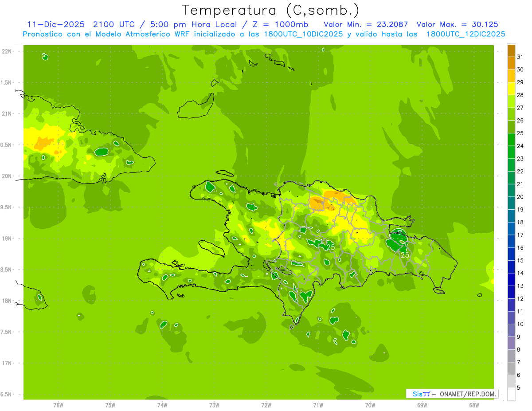
Task: Click the "19N" latitude label
Action: tap(8, 239)
